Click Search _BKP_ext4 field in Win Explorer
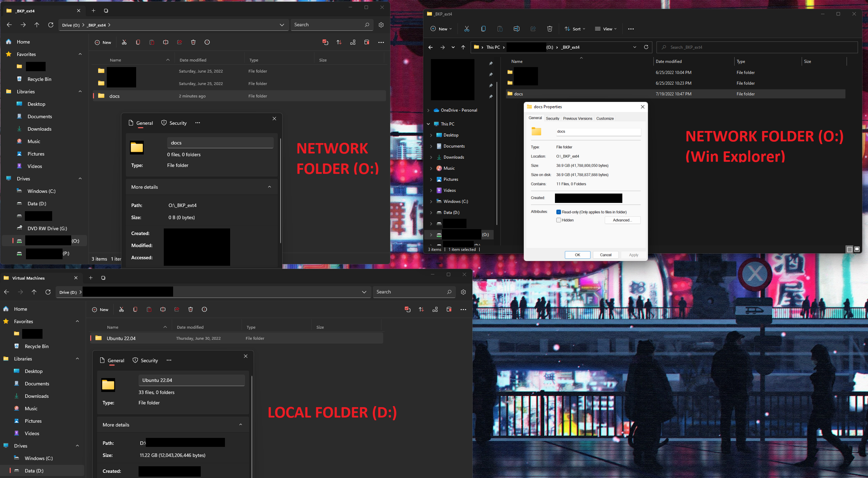Screen dimensions: 868x478 (x=757, y=47)
